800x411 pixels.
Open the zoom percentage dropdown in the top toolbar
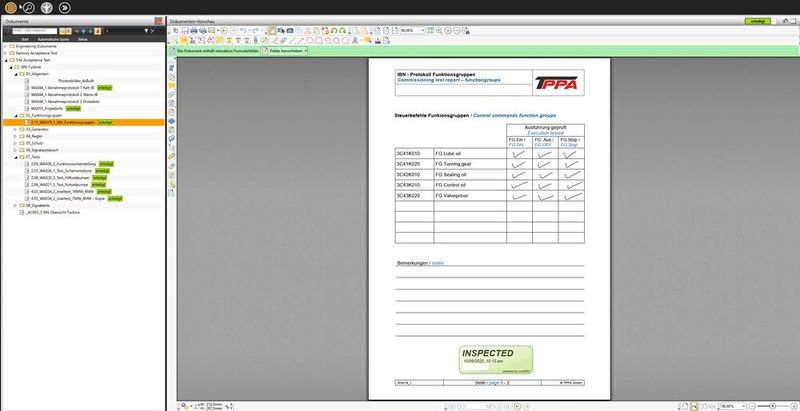coord(423,31)
